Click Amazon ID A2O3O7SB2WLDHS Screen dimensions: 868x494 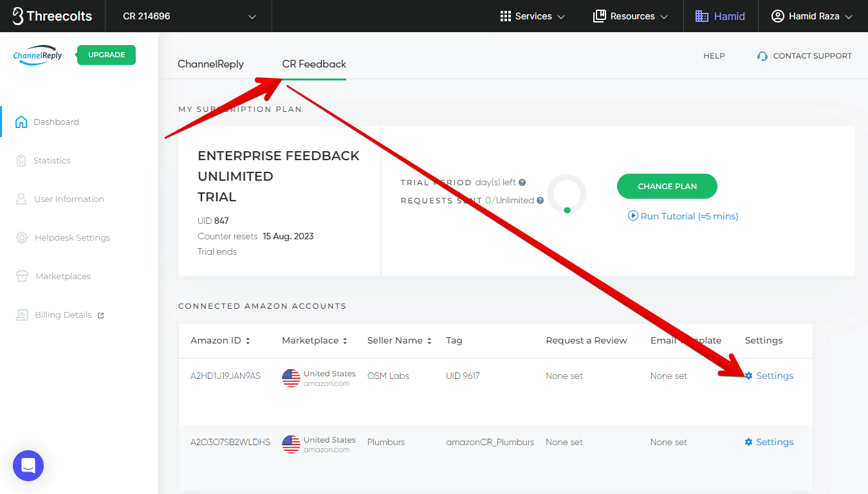tap(230, 442)
